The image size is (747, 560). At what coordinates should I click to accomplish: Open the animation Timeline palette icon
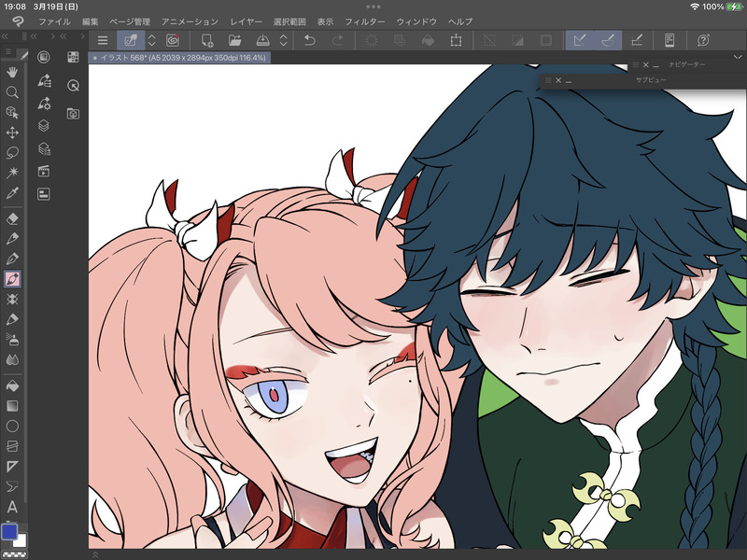pyautogui.click(x=44, y=172)
